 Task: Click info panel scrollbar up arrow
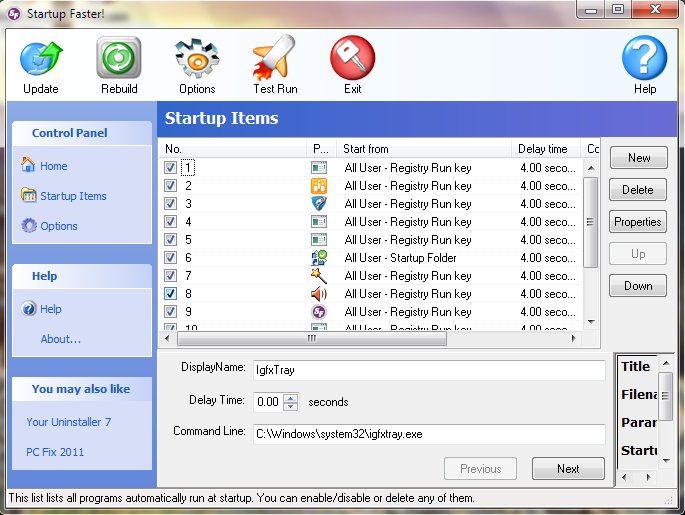[x=666, y=363]
